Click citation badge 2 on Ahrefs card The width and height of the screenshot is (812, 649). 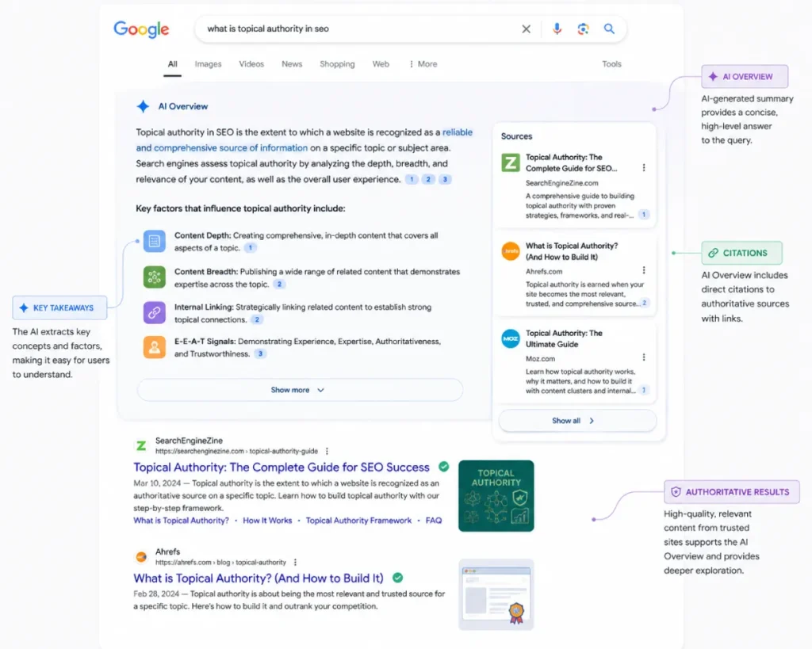tap(644, 303)
